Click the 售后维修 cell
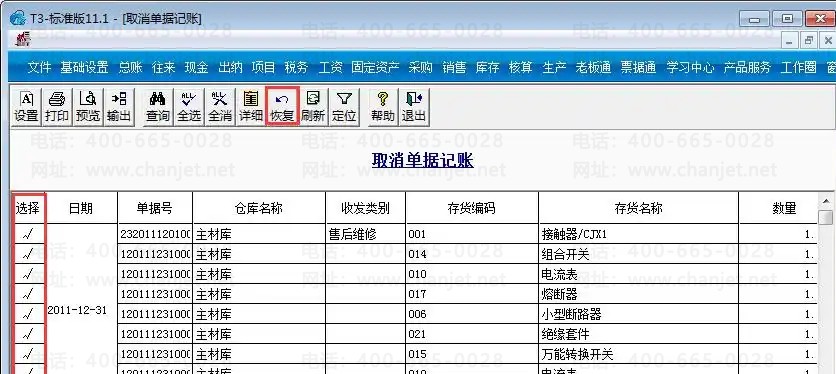The height and width of the screenshot is (374, 836). [x=365, y=234]
